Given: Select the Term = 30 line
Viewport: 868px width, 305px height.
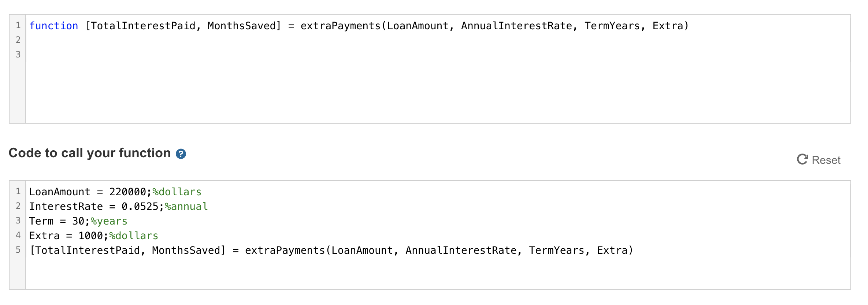Looking at the screenshot, I should [x=59, y=221].
